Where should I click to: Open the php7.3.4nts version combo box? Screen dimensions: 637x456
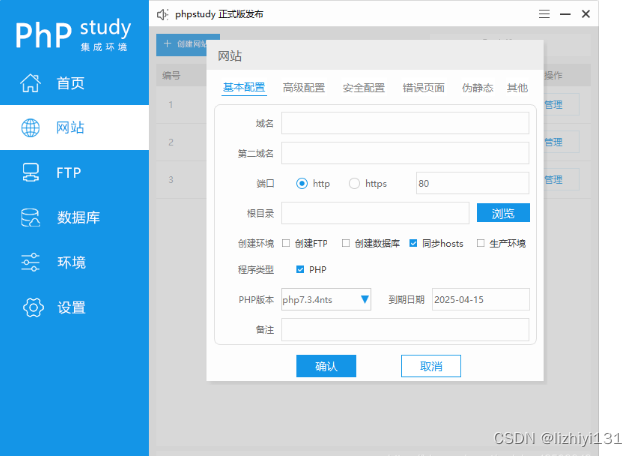326,300
